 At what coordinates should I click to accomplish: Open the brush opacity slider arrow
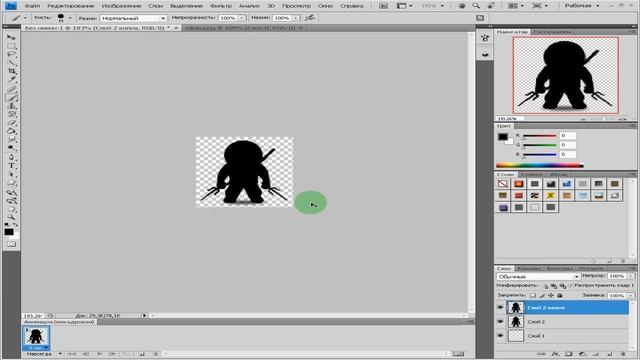pos(241,18)
